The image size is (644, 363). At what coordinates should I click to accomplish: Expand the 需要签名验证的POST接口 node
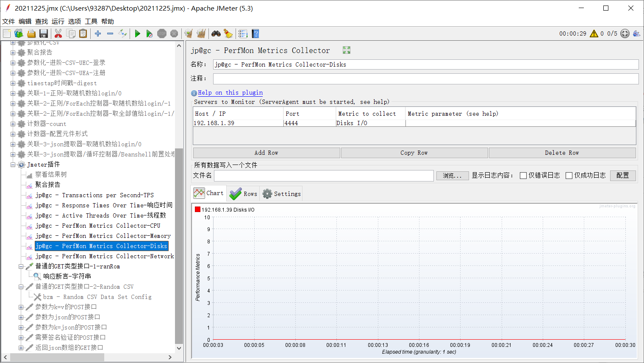[21, 338]
